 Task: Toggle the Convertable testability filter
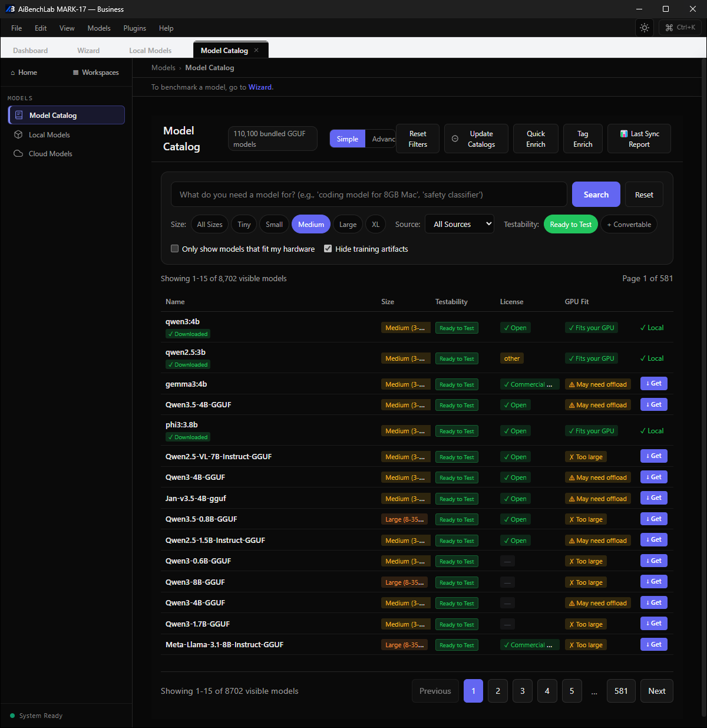tap(629, 224)
